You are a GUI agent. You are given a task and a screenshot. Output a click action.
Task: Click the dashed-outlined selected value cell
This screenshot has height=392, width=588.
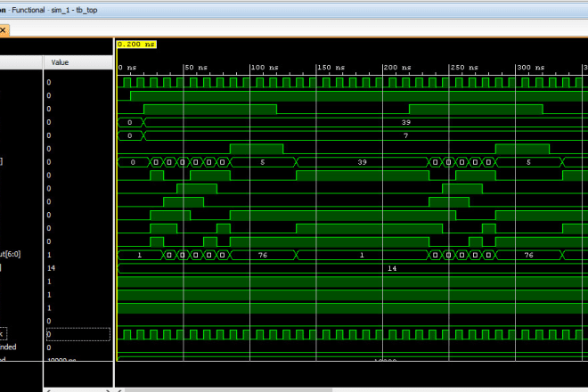coord(78,334)
